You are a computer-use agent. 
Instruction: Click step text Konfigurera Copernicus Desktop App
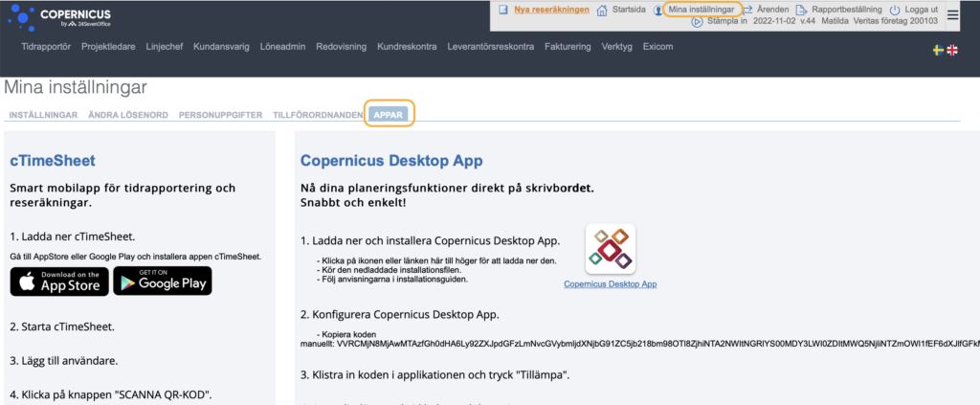(x=400, y=314)
